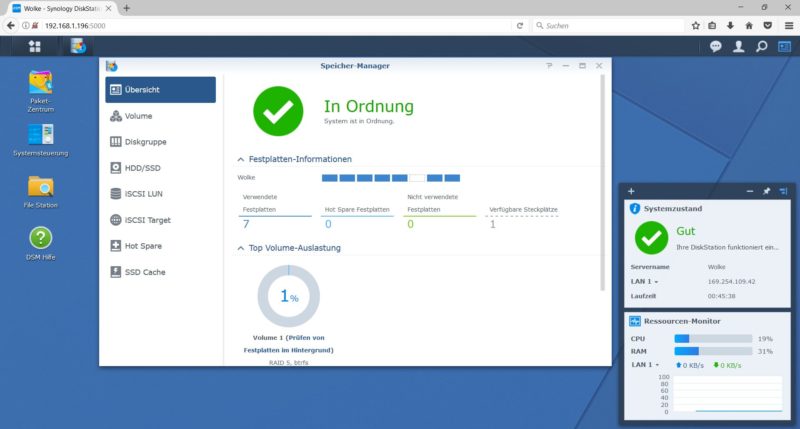
Task: Open Volume section in sidebar
Action: [x=161, y=116]
